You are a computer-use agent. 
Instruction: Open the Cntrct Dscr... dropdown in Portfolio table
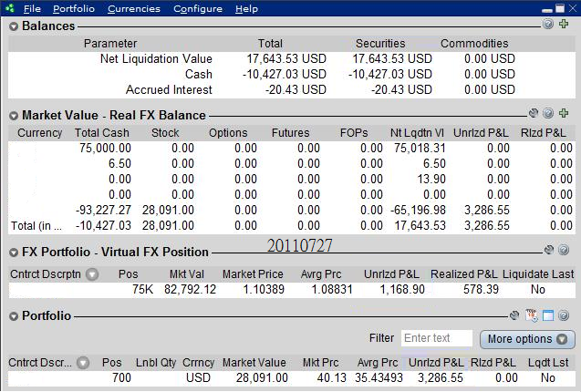[83, 363]
